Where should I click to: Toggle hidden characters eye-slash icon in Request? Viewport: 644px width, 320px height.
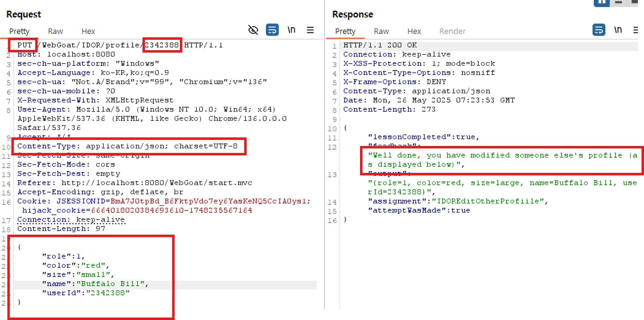click(253, 30)
